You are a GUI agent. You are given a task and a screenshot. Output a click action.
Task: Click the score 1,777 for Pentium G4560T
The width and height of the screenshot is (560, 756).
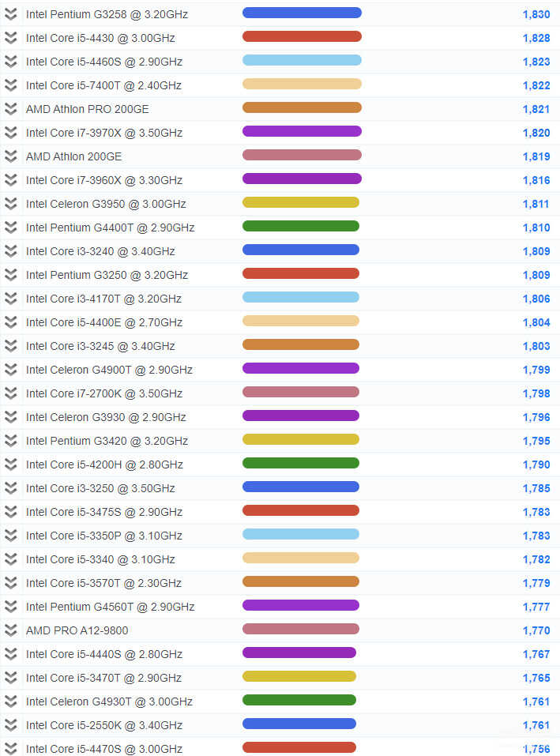pos(536,607)
